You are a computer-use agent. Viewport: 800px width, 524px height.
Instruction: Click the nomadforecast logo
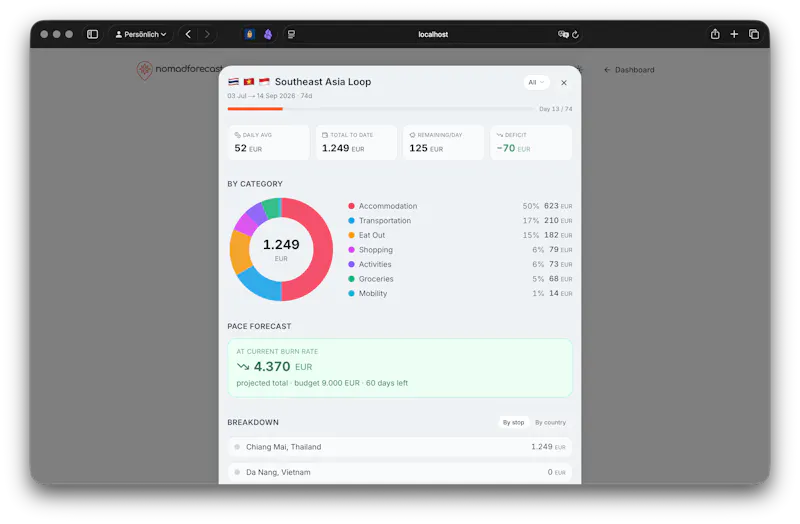coord(179,69)
